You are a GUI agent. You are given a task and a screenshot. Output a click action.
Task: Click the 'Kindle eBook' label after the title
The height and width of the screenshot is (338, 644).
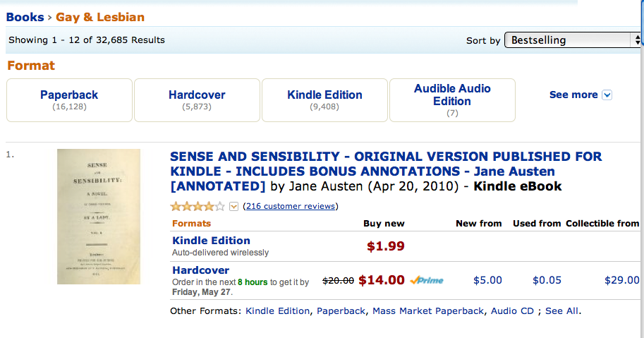(518, 186)
